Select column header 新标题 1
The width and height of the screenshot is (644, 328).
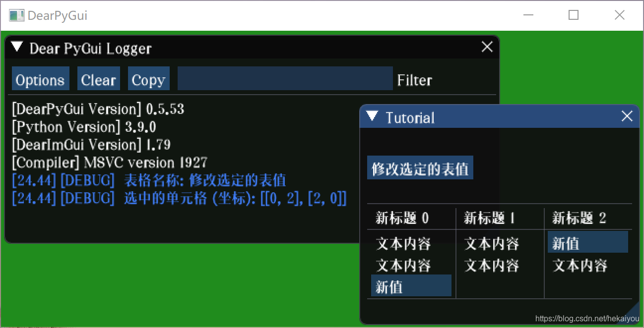click(490, 218)
